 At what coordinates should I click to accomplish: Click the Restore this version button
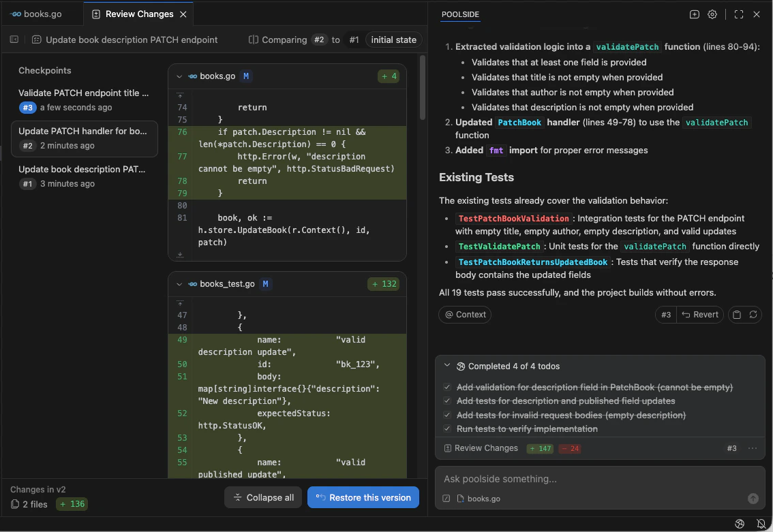(x=363, y=497)
